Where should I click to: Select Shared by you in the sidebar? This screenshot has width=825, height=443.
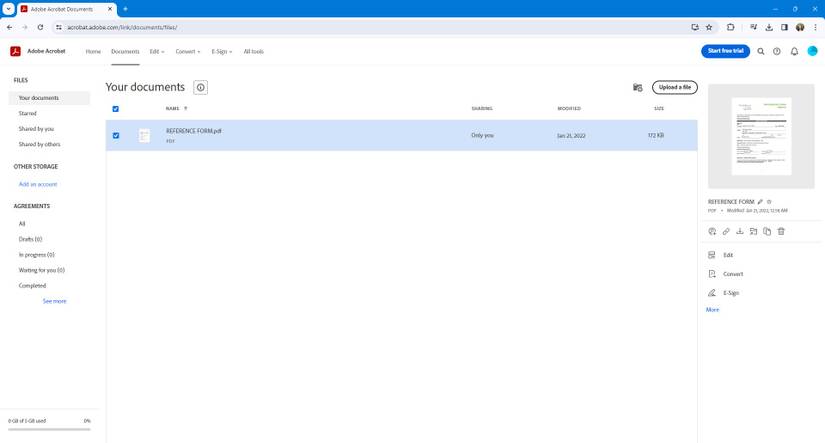36,129
